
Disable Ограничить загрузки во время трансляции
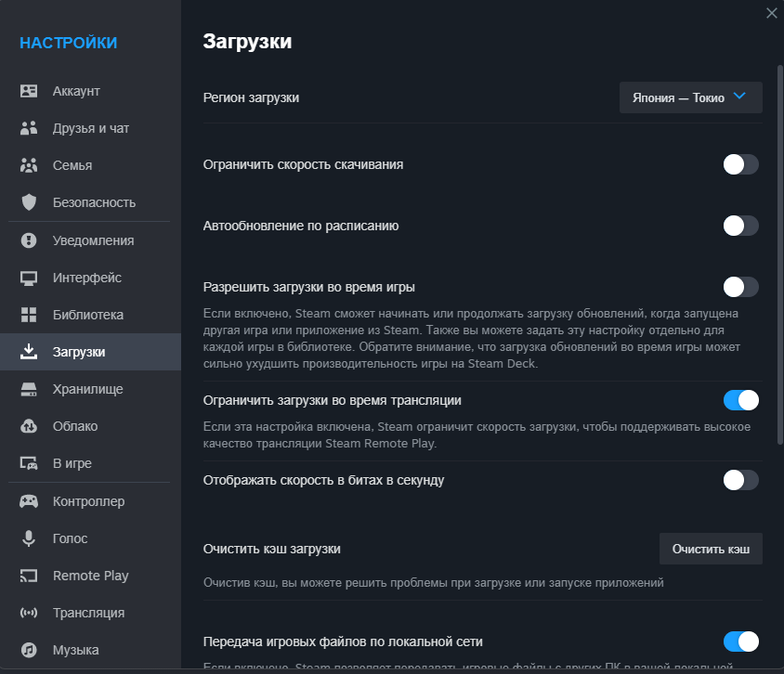740,398
